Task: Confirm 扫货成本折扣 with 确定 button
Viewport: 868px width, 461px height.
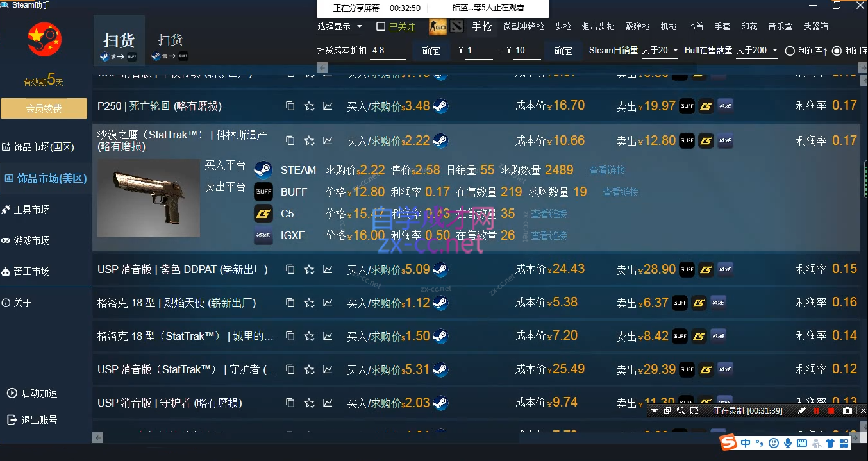Action: coord(431,51)
